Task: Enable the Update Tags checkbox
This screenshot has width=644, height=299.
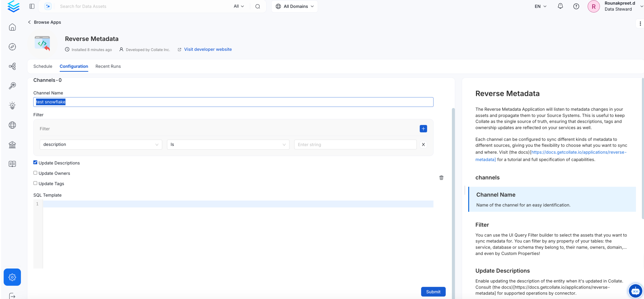Action: (x=35, y=183)
